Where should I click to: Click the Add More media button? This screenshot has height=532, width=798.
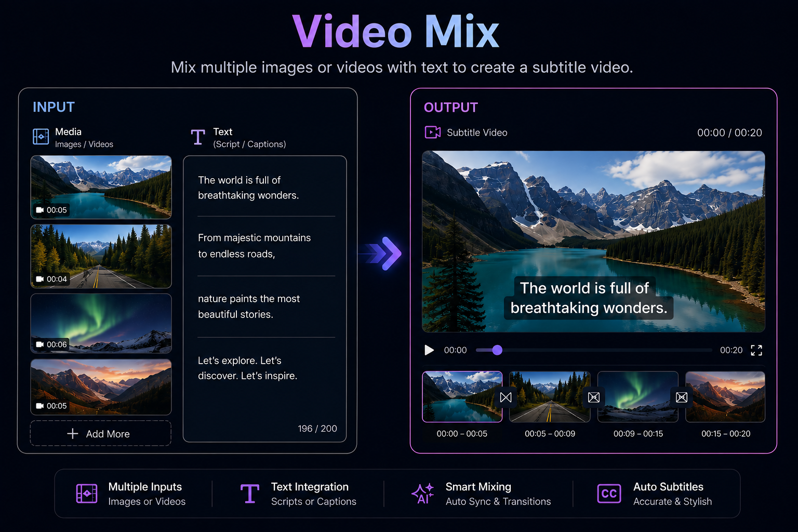(x=101, y=433)
